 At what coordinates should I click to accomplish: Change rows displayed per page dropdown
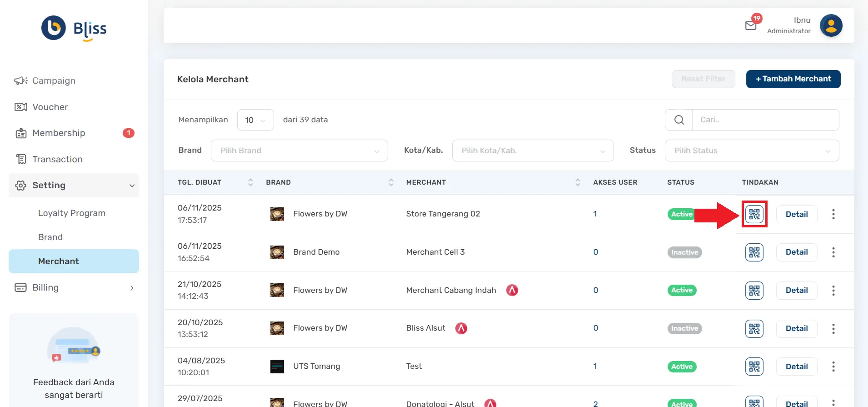pos(255,120)
